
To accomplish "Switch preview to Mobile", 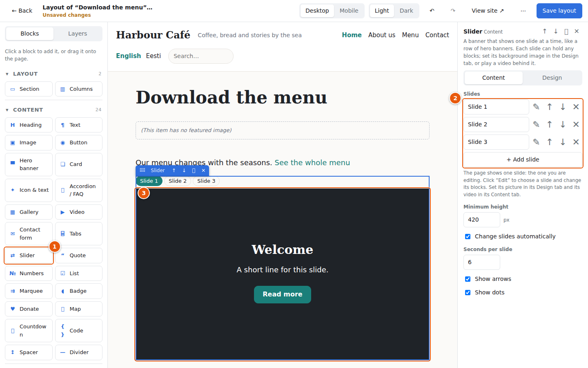I will 349,11.
